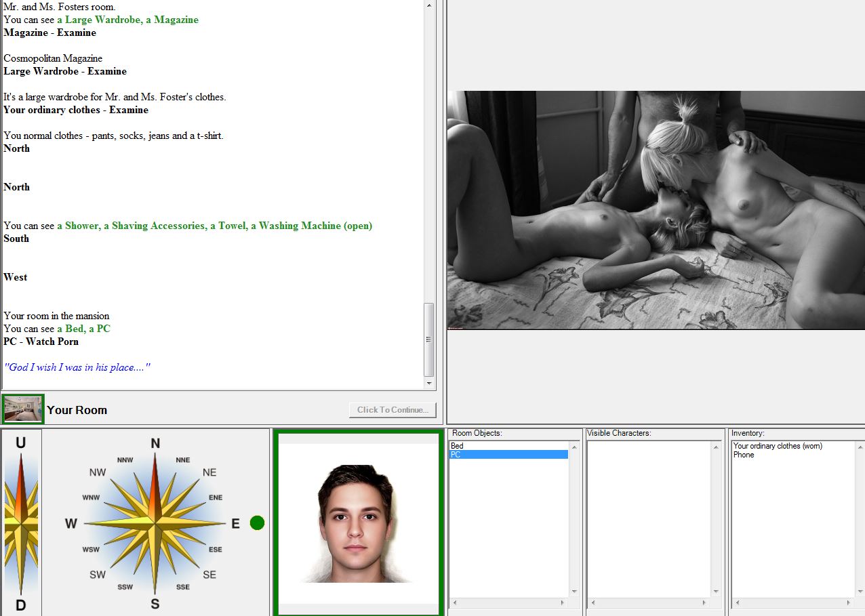
Task: Move west using the compass W point
Action: (x=71, y=523)
